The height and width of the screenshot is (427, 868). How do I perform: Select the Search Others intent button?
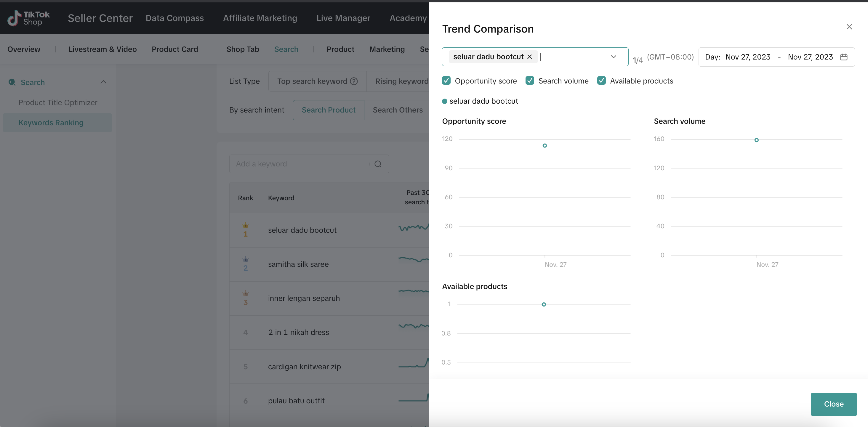(x=397, y=110)
